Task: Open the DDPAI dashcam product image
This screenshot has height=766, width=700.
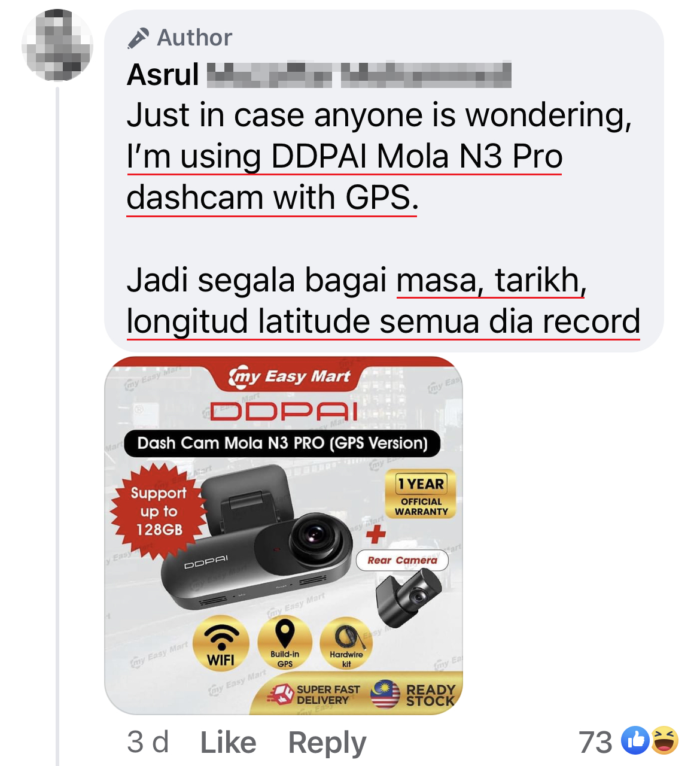Action: click(x=284, y=536)
